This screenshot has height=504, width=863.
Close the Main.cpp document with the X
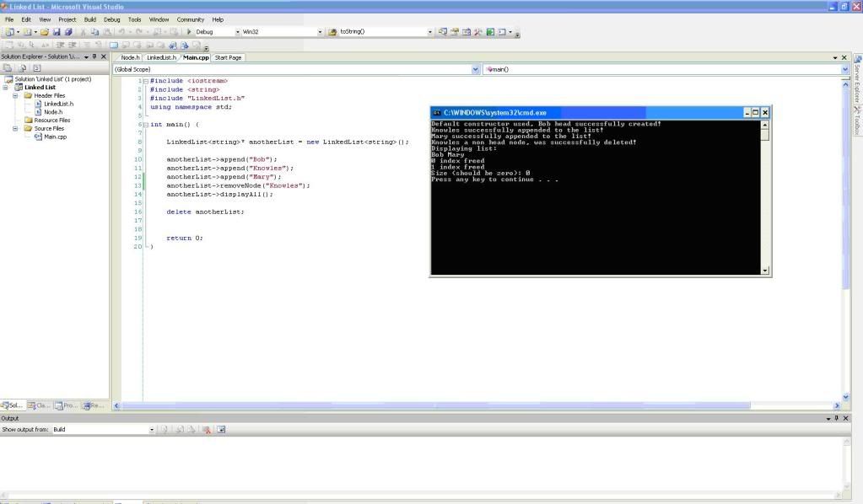click(844, 57)
